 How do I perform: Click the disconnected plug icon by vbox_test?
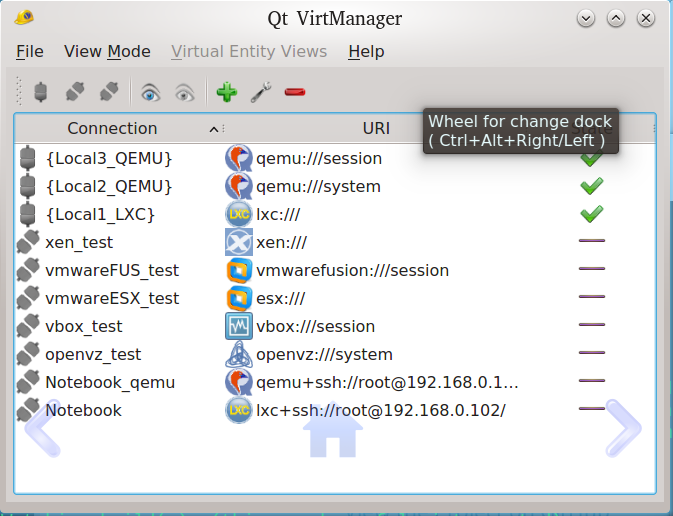tap(27, 326)
